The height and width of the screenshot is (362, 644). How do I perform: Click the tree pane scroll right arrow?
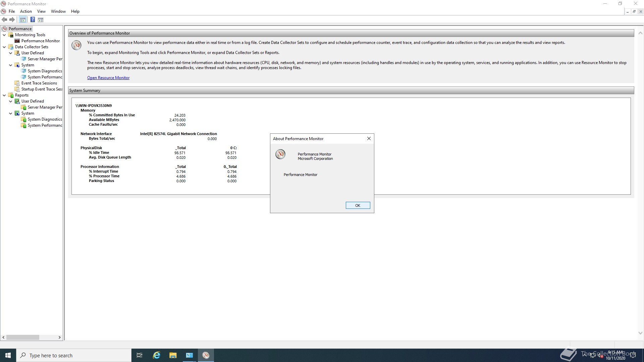pyautogui.click(x=60, y=337)
